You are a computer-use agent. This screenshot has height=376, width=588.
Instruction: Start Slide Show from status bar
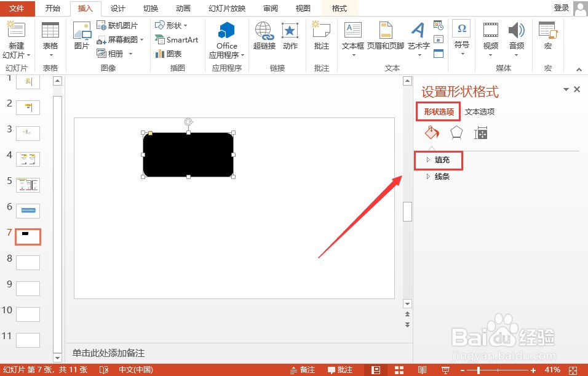445,370
